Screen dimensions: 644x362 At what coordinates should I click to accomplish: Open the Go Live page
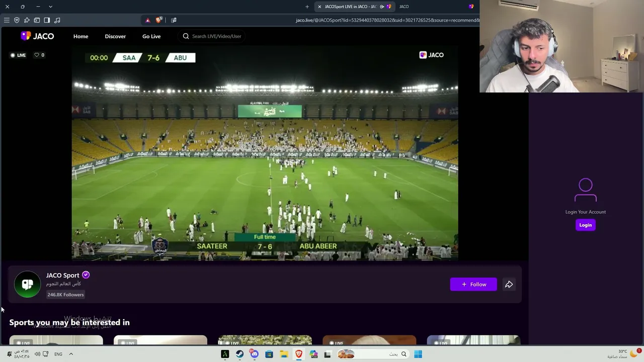click(x=151, y=36)
